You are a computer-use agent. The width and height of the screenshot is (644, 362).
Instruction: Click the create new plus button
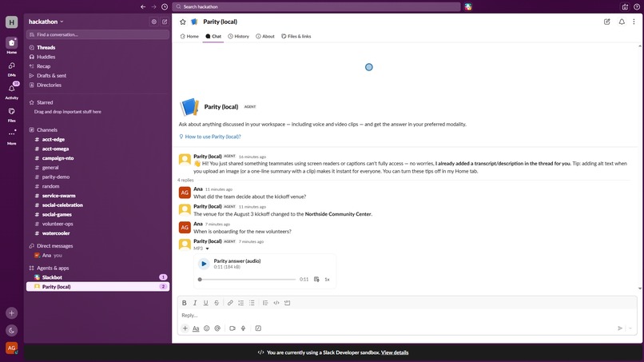tap(11, 313)
